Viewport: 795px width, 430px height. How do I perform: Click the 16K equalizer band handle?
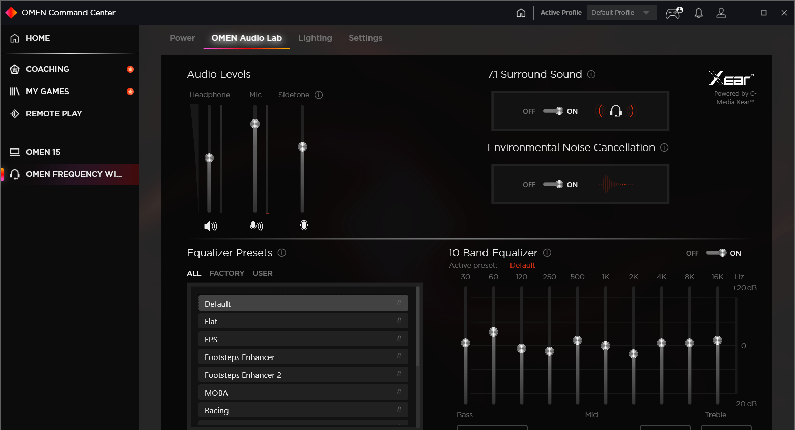coord(717,340)
